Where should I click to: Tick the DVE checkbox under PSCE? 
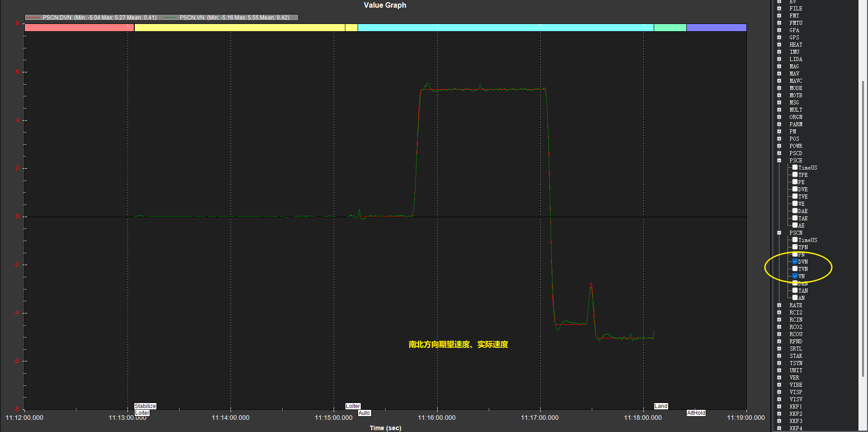coord(795,189)
